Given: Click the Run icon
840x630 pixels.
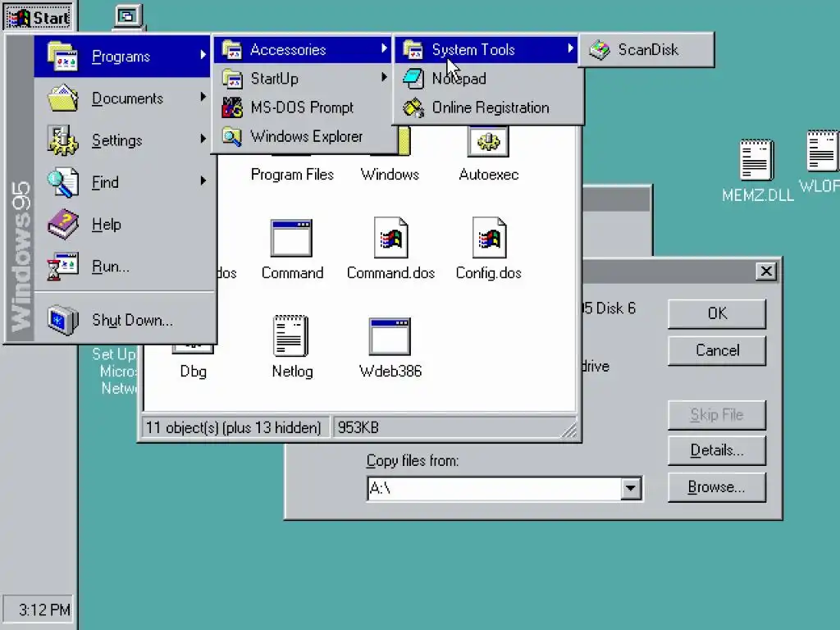Looking at the screenshot, I should 62,267.
